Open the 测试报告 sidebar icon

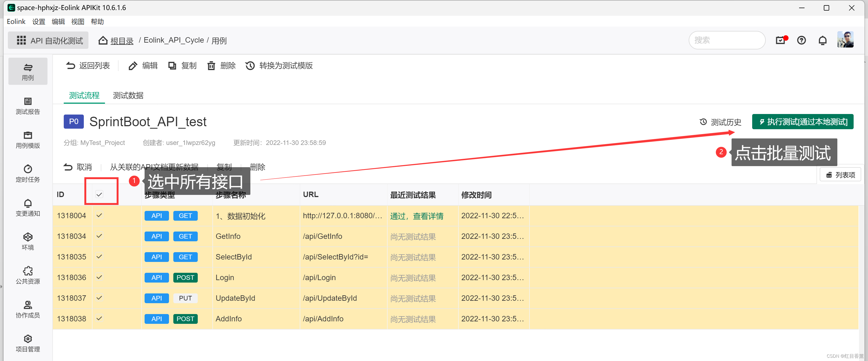pyautogui.click(x=28, y=106)
